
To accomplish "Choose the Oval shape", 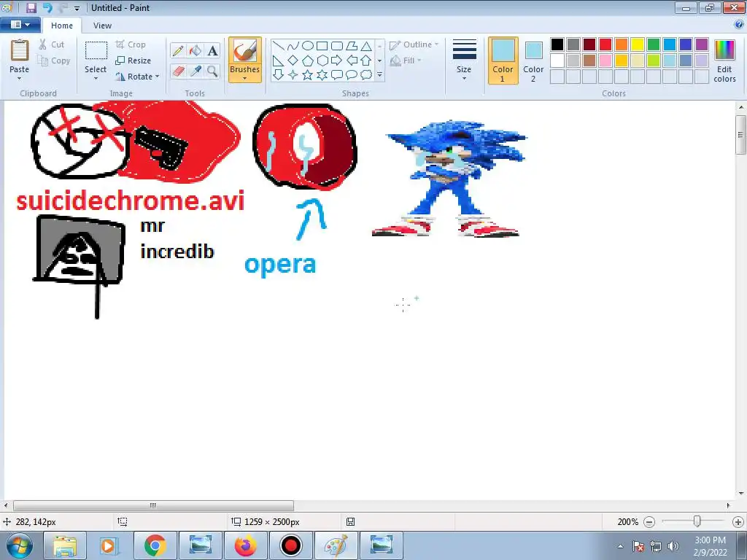I will [x=308, y=46].
